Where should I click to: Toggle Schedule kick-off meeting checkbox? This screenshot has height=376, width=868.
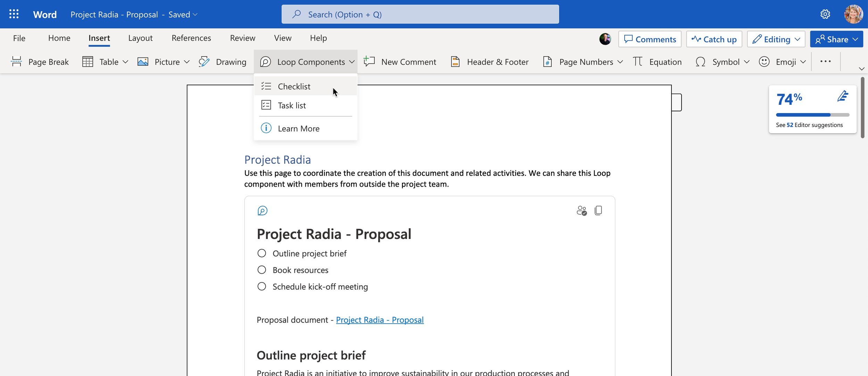pyautogui.click(x=261, y=287)
